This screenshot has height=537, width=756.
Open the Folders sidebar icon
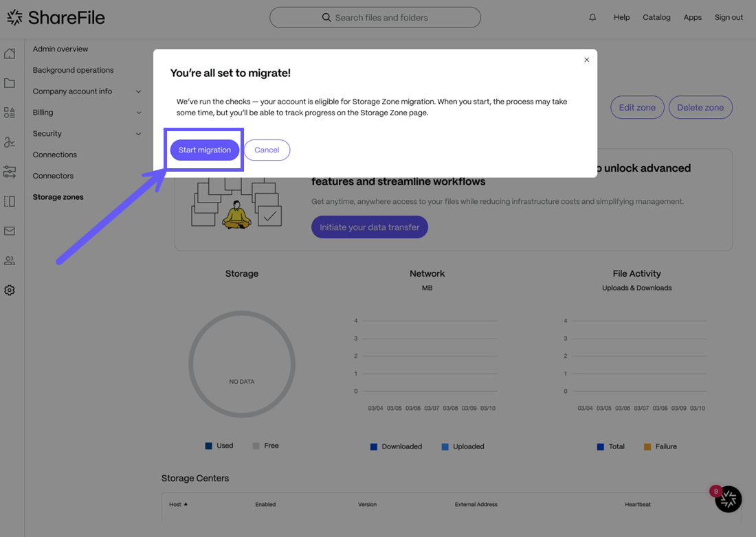point(10,83)
